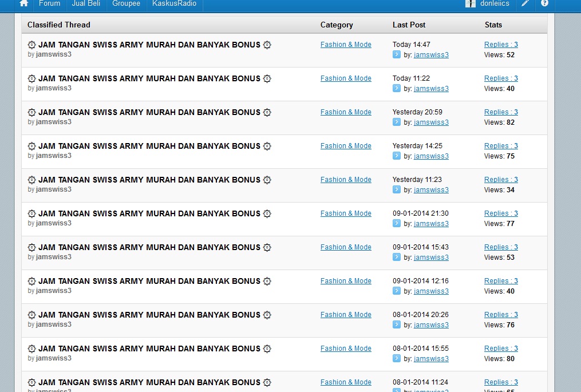
Task: Open jamswiss3 last-poster link, Today 14:47 row
Action: click(x=431, y=55)
